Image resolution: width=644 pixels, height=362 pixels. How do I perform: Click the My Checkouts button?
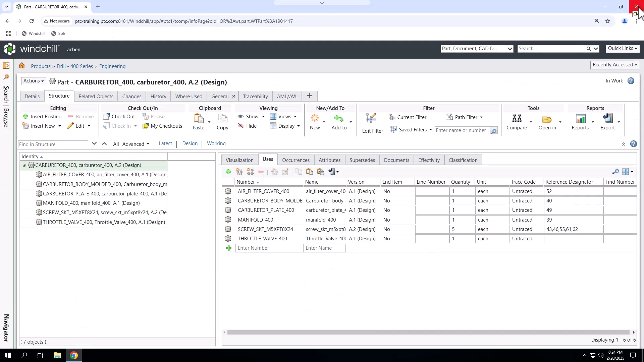pyautogui.click(x=162, y=126)
